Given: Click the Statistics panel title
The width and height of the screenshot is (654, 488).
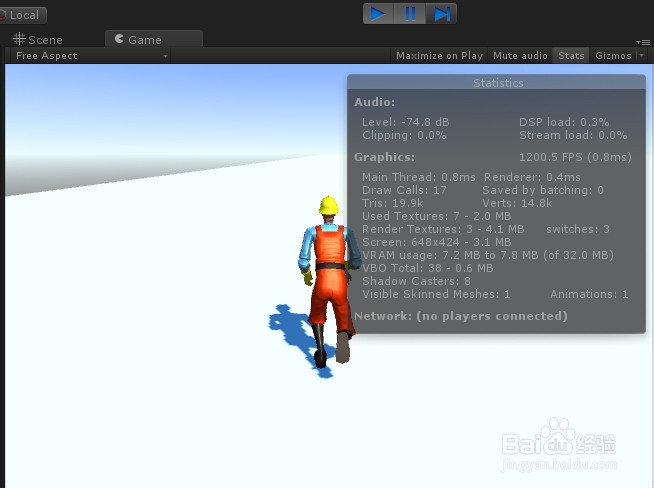Looking at the screenshot, I should [x=498, y=83].
